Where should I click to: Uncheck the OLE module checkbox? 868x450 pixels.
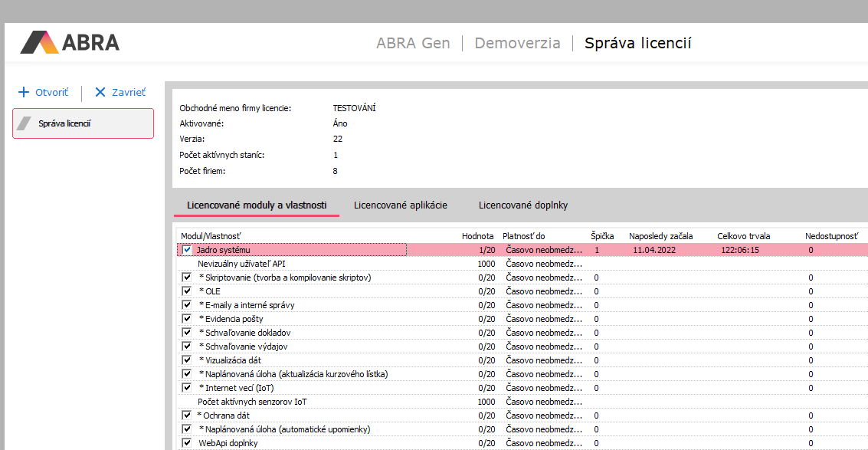pyautogui.click(x=187, y=291)
